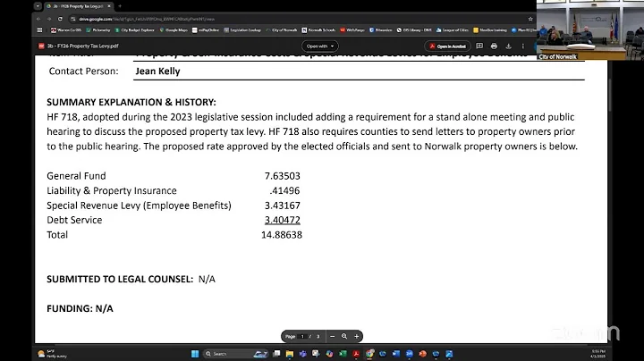Screen dimensions: 644x361
Task: Click the Debt Service value 3.40472
Action: (282, 221)
